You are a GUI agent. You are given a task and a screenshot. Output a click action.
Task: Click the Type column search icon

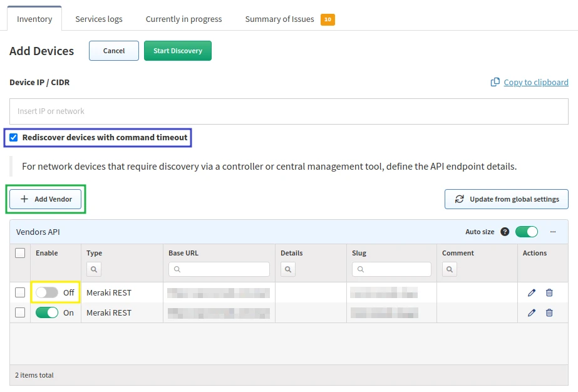(94, 269)
